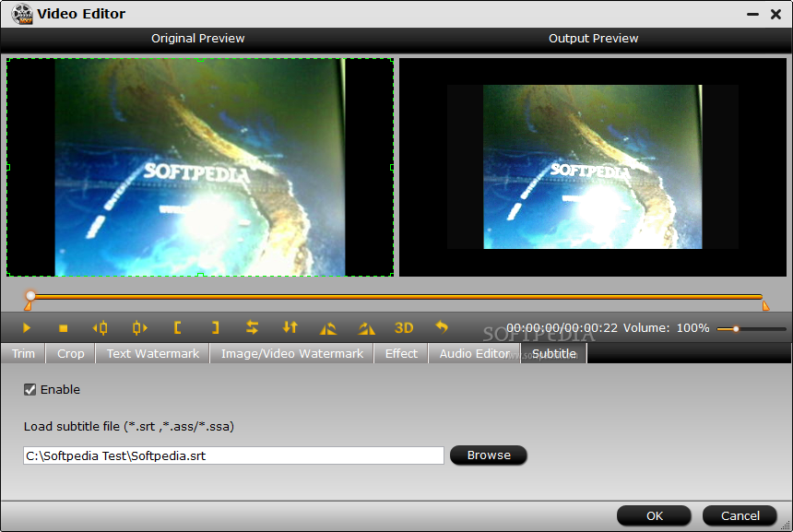Flip video horizontally icon
Image resolution: width=793 pixels, height=532 pixels.
coord(252,327)
